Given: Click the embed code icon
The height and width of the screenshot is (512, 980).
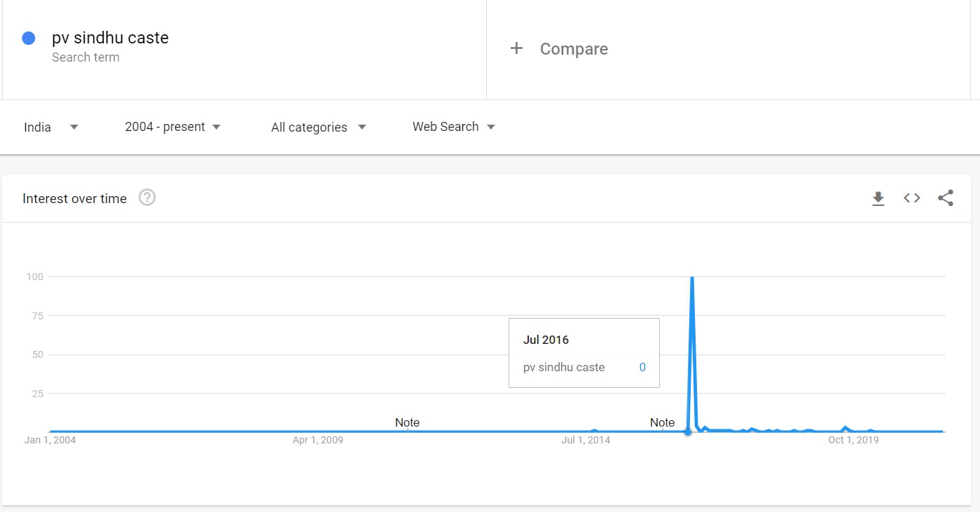Looking at the screenshot, I should [911, 198].
